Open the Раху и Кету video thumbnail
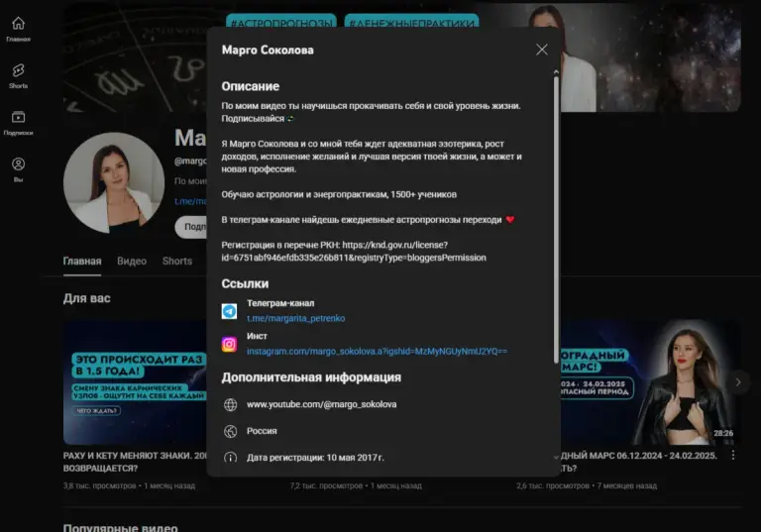The width and height of the screenshot is (761, 532). pos(135,382)
